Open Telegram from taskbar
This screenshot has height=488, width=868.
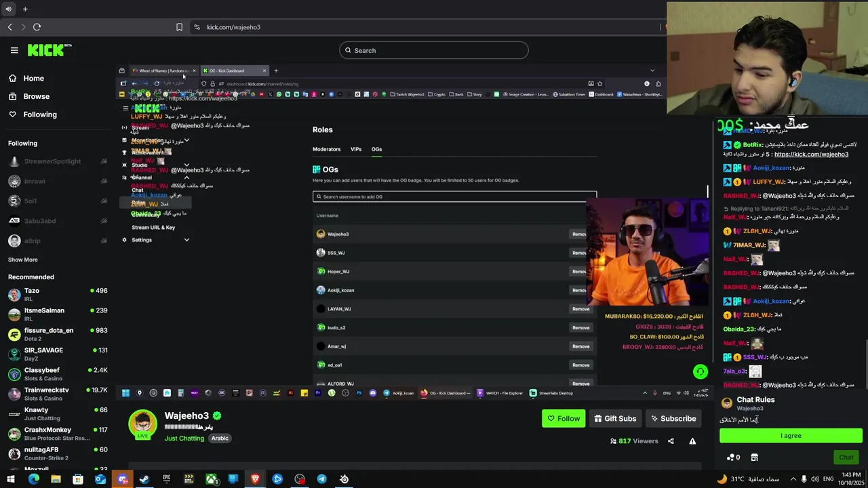[321, 479]
